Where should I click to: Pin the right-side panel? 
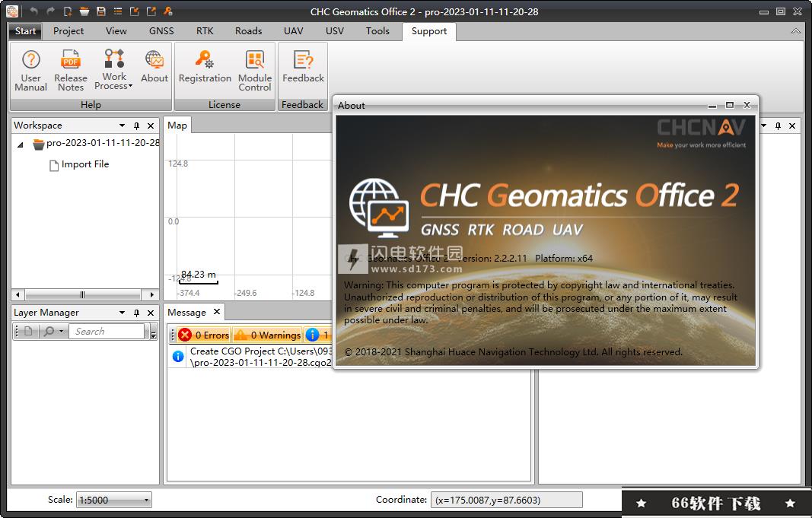coord(778,126)
